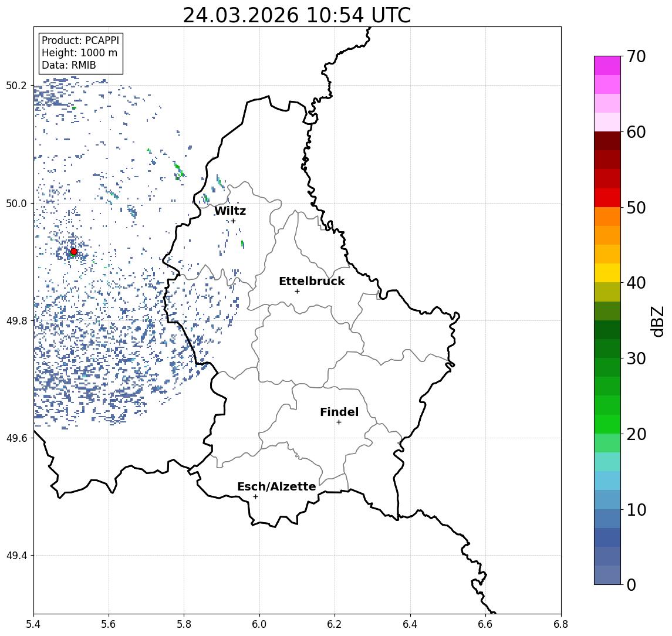The image size is (672, 636).
Task: Click the orange colorbar segment below 50
Action: [x=607, y=216]
